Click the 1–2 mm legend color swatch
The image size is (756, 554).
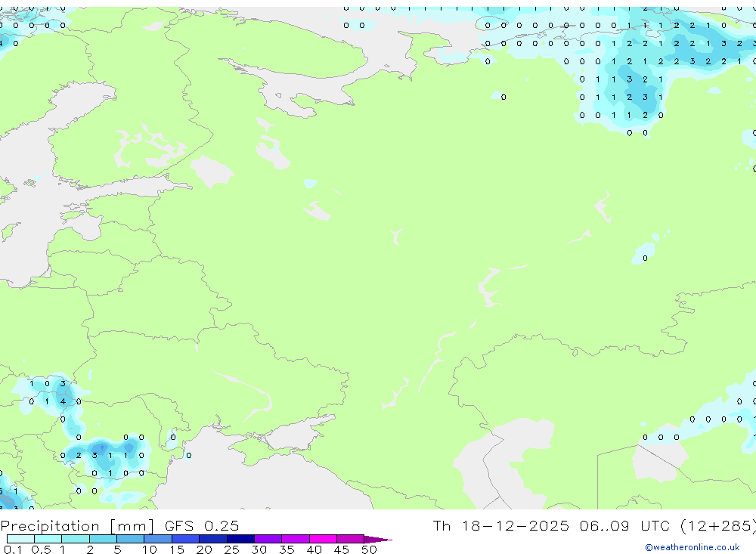76,539
